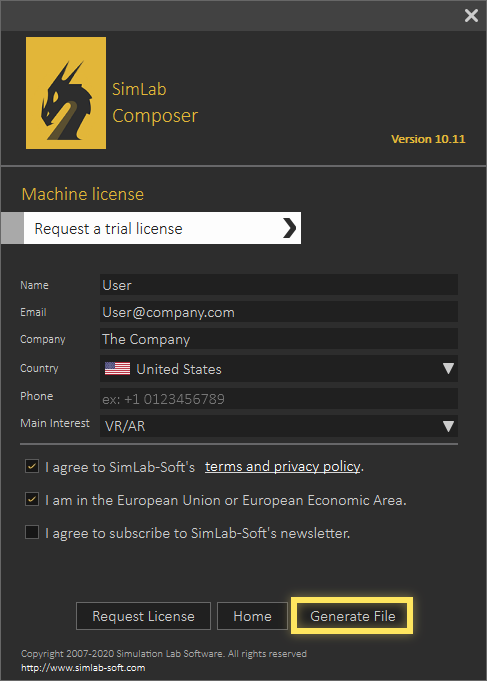The width and height of the screenshot is (487, 681).
Task: Open the Request a trial license menu item
Action: point(162,228)
